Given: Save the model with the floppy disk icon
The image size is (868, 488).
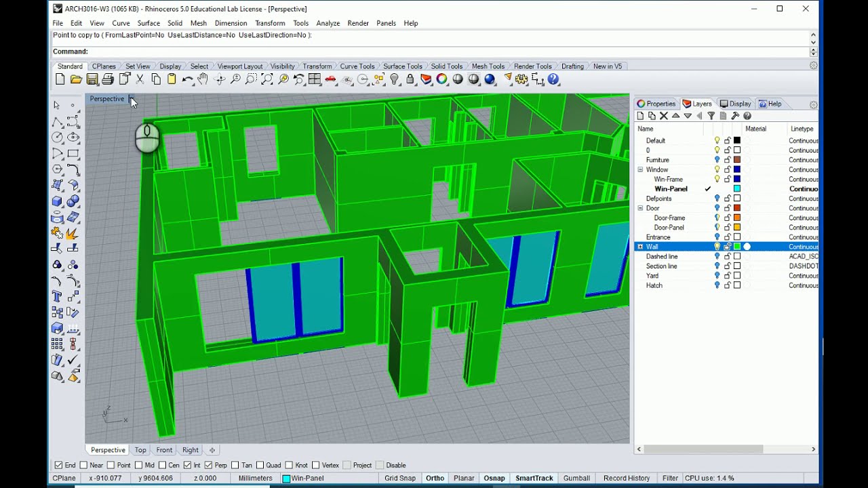Looking at the screenshot, I should 92,79.
